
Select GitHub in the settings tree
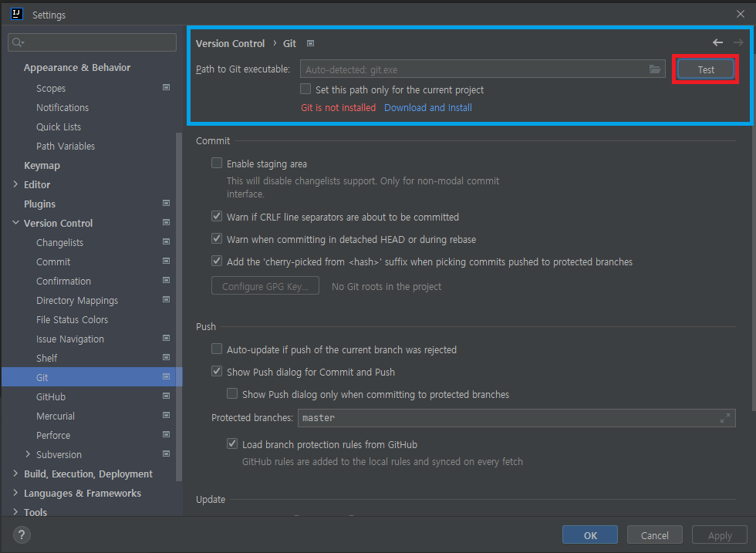(x=51, y=396)
